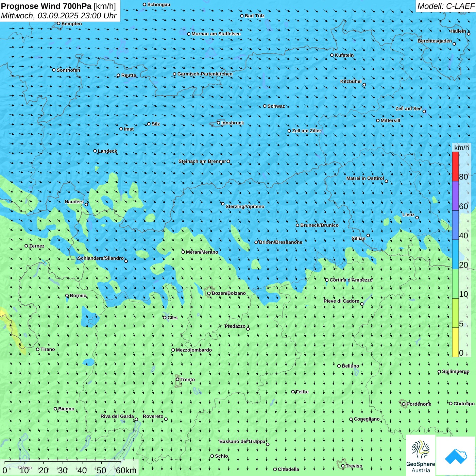Click the 'km/h' legend heading
476x476 pixels.
coord(461,148)
